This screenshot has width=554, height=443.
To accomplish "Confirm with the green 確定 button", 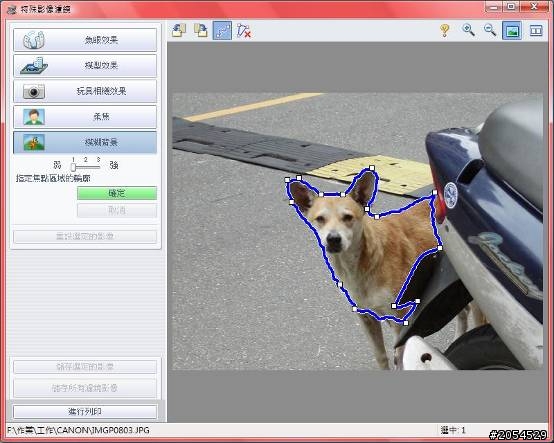I will [117, 193].
